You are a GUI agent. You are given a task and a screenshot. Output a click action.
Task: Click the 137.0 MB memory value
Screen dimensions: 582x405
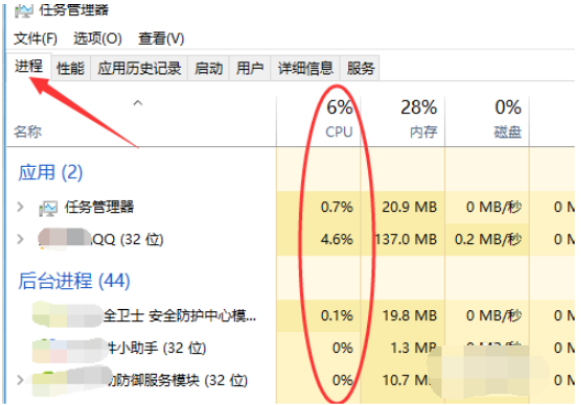point(406,239)
